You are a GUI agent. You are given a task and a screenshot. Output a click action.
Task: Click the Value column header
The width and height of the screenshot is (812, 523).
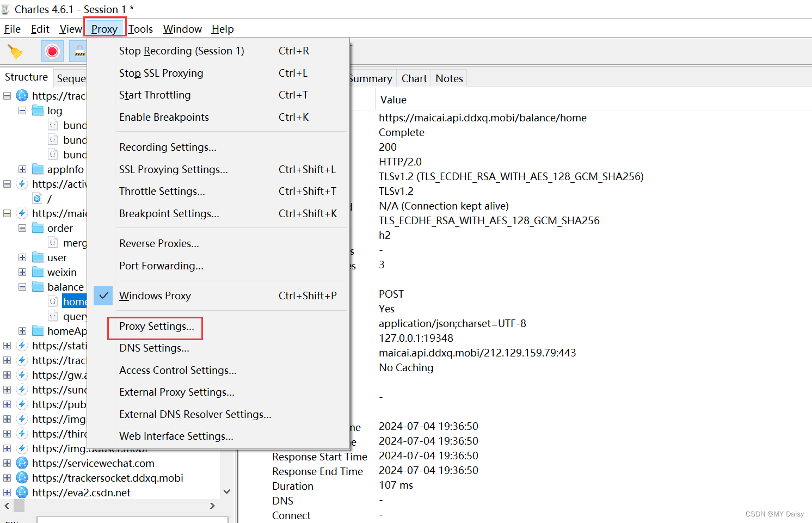coord(393,100)
